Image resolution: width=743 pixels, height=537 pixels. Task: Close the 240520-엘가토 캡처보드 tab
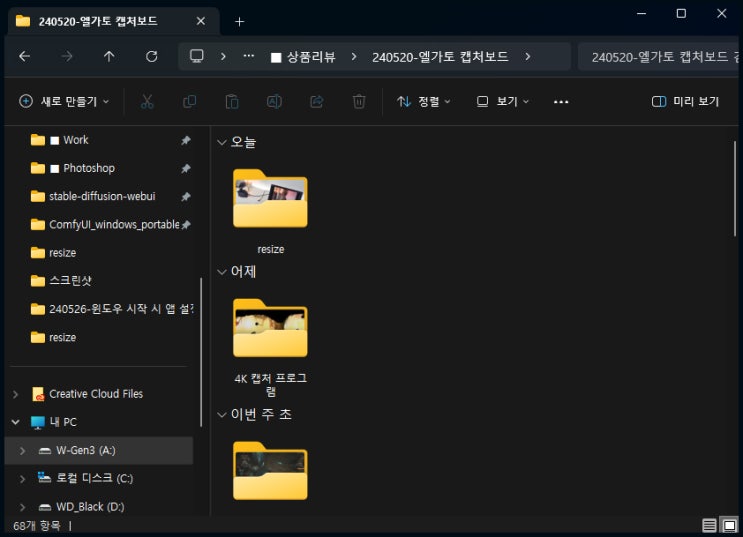[x=200, y=21]
